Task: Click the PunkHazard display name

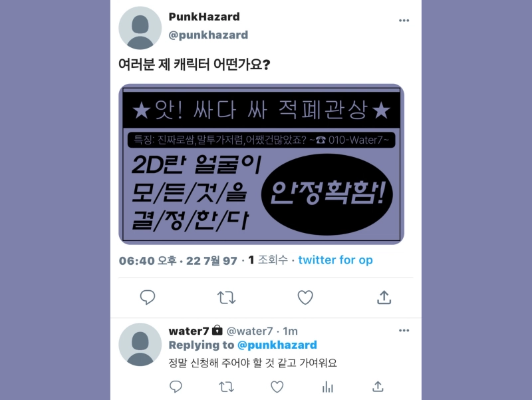Action: (204, 17)
